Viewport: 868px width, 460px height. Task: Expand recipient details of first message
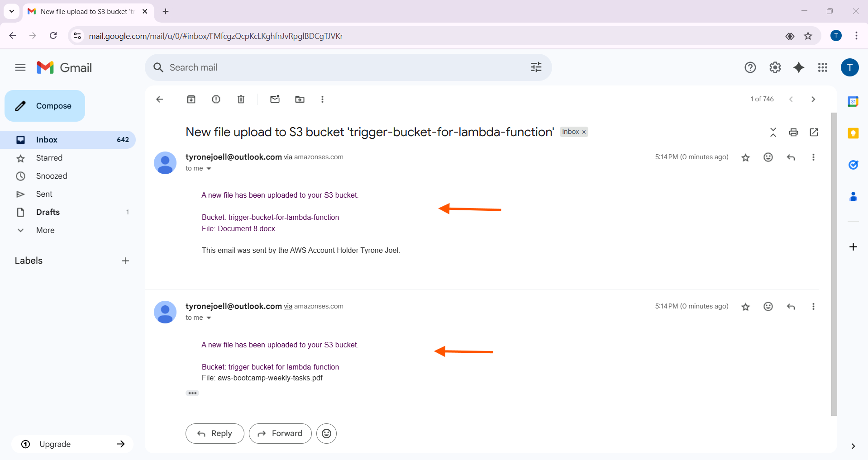pyautogui.click(x=209, y=169)
